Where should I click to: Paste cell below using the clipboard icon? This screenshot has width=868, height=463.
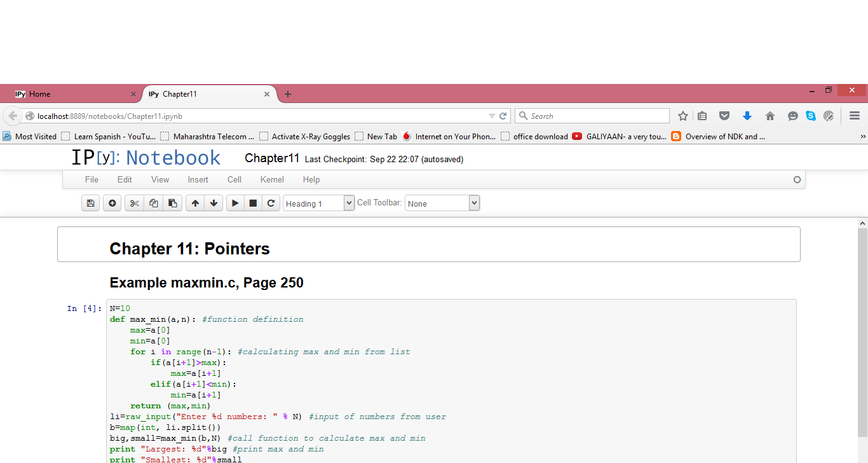pos(172,204)
